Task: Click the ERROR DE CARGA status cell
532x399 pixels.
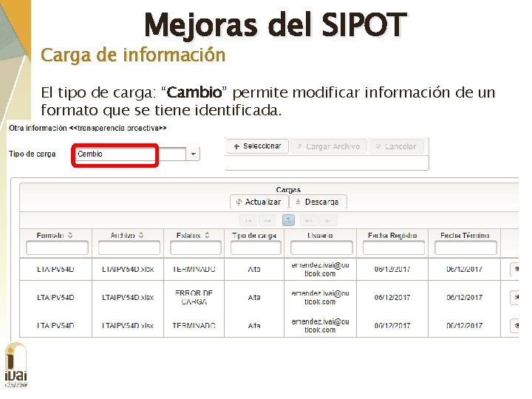Action: [x=194, y=297]
